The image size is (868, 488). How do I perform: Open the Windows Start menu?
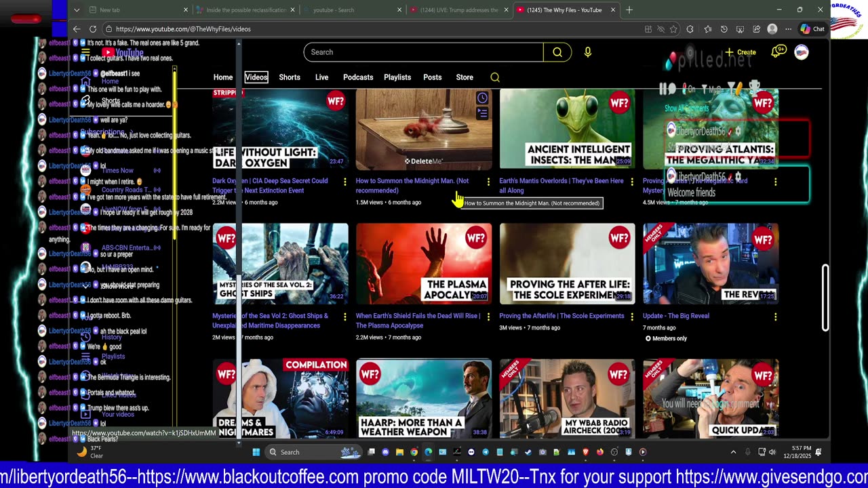click(256, 452)
